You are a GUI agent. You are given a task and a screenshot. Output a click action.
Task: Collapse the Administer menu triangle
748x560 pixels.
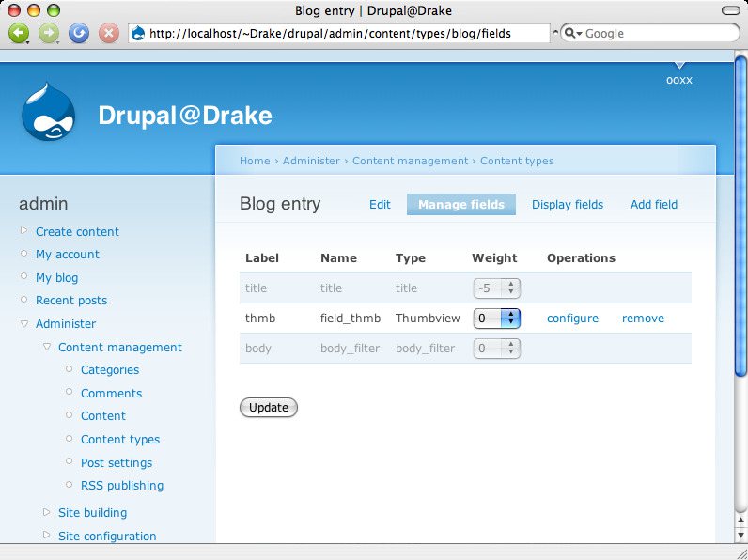pyautogui.click(x=23, y=323)
